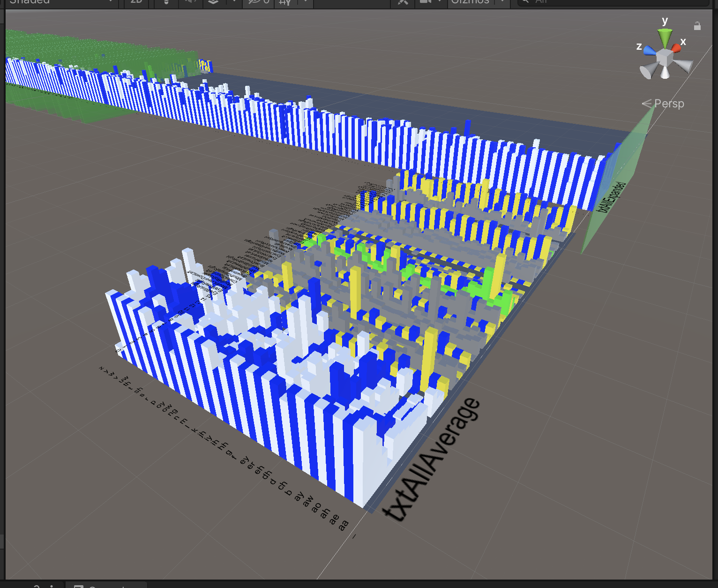Open the component editor tools icon
Screen dimensions: 718x588
(x=403, y=2)
